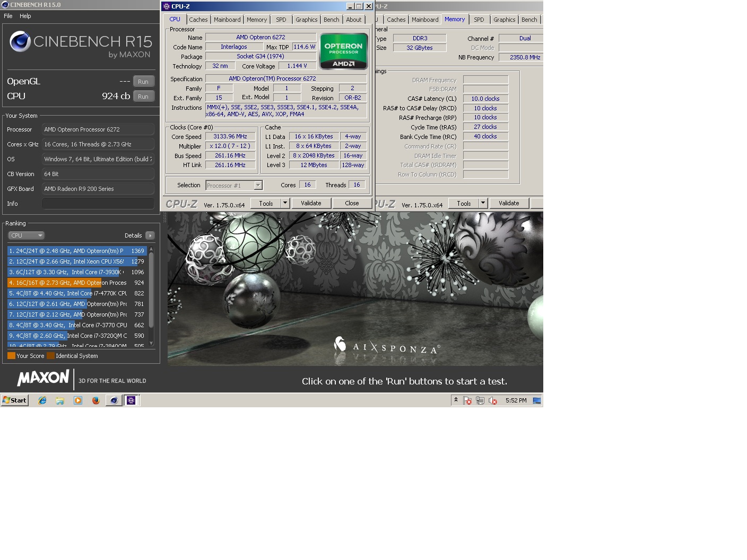Click Validate in front CPU-Z window
This screenshot has width=747, height=560.
(x=311, y=203)
